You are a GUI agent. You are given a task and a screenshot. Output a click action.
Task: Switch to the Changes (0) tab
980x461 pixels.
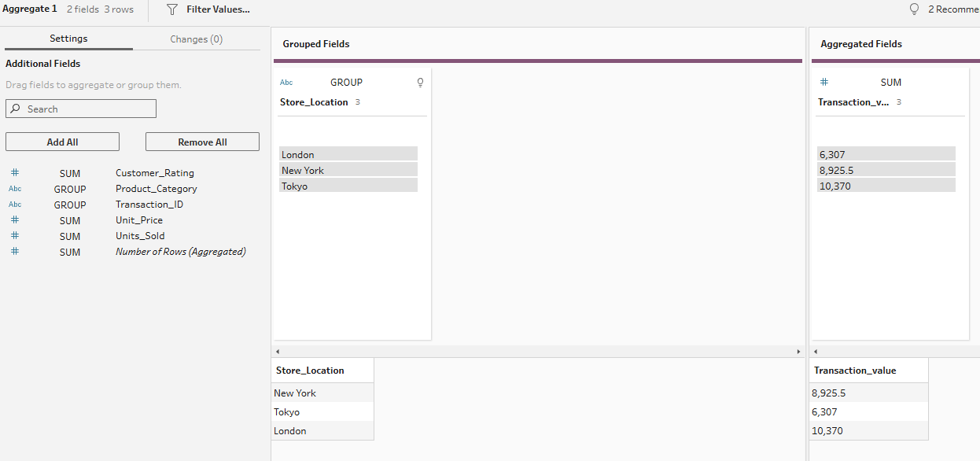(196, 39)
